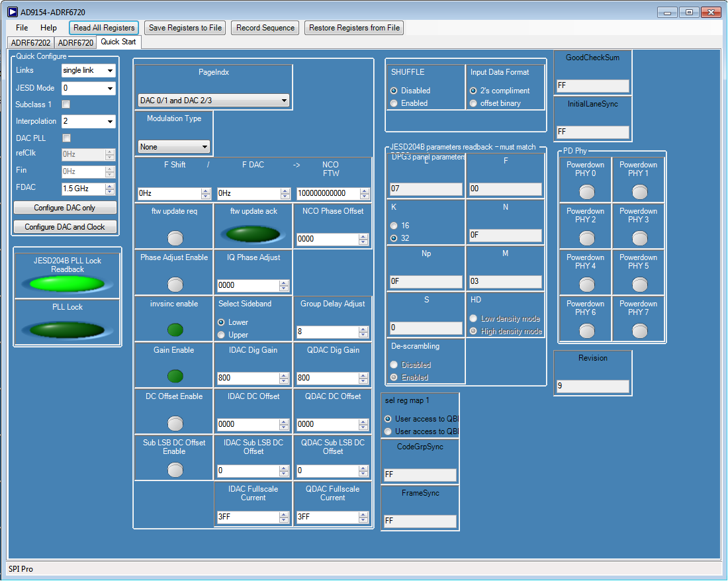Open the File menu
728x581 pixels.
pos(22,28)
